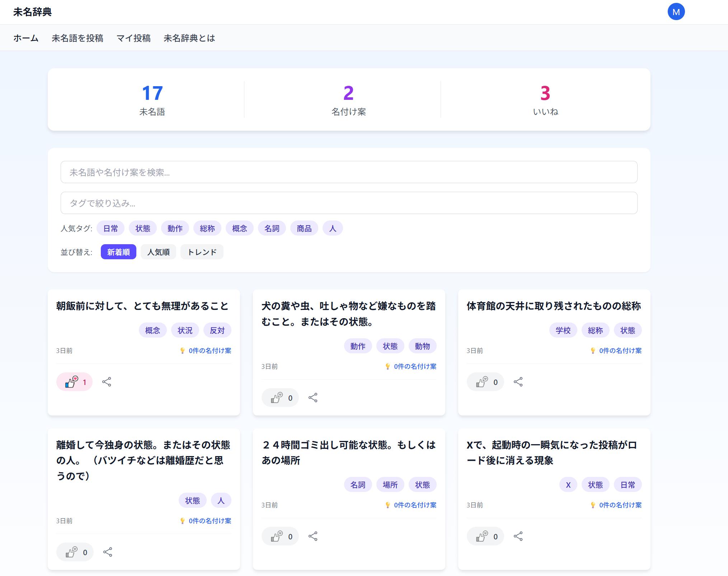Image resolution: width=728 pixels, height=576 pixels.
Task: Focus the 未名語や名付け案を検索 search field
Action: 349,172
